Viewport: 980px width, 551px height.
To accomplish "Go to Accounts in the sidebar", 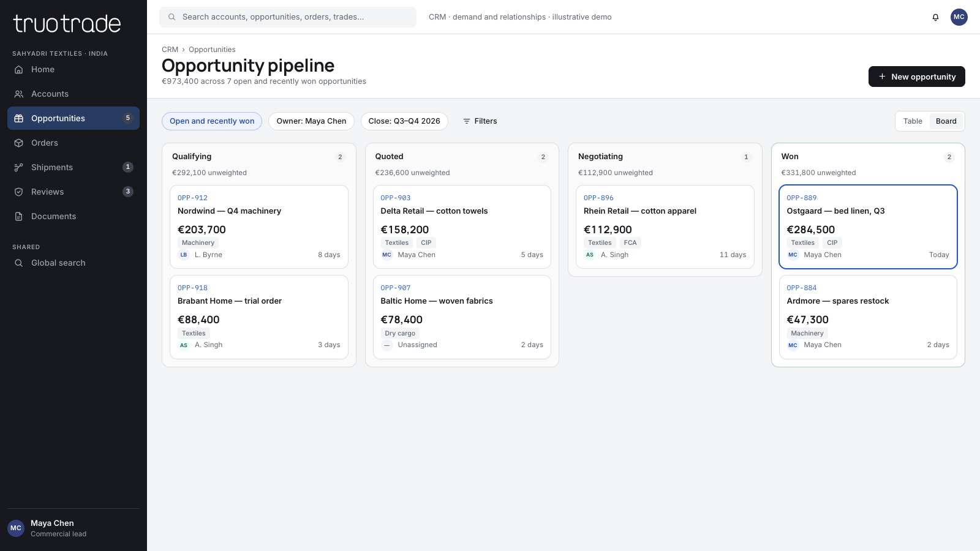I will (73, 94).
